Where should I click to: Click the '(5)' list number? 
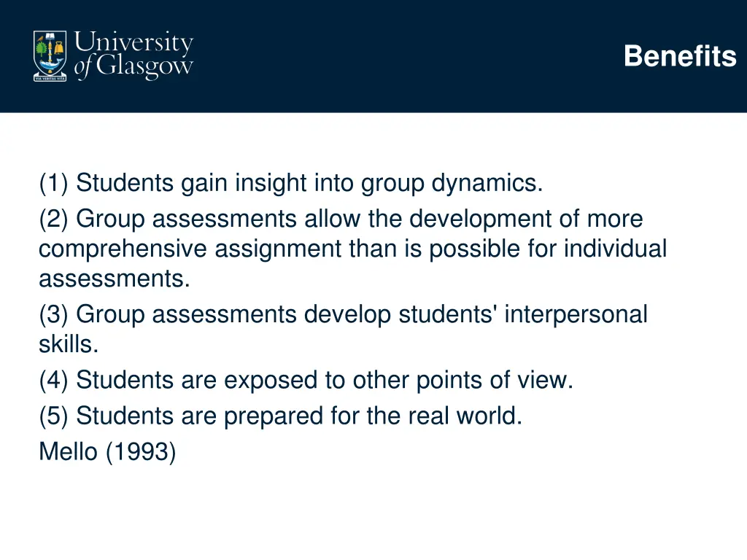pos(54,416)
